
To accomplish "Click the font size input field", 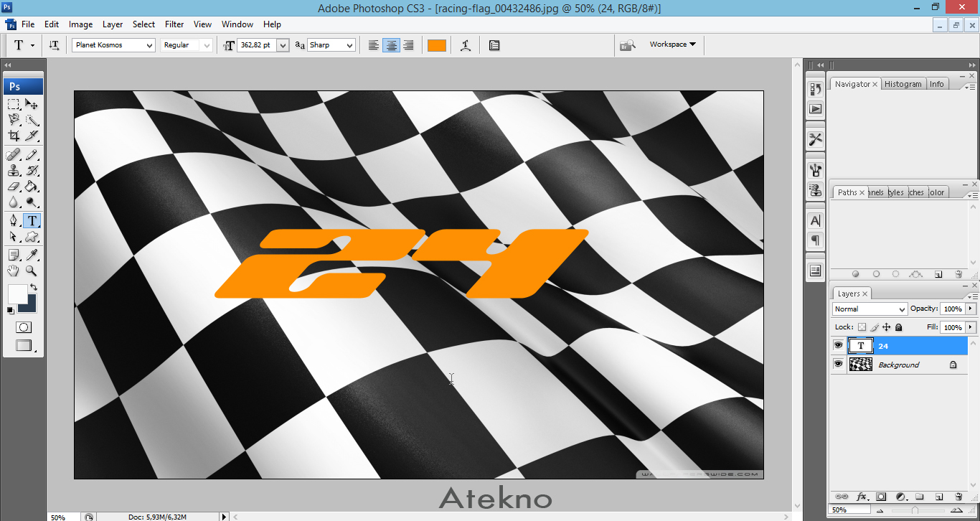I will 260,44.
